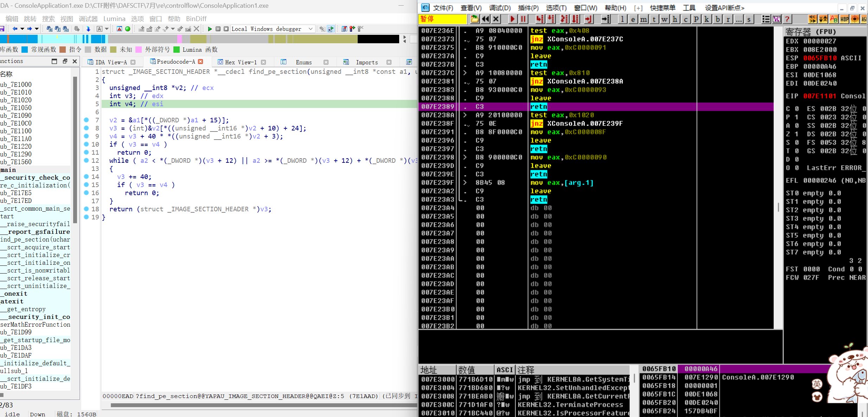Toggle breakpoint dot on line 18 return
Screen dimensions: 868x417
point(86,209)
